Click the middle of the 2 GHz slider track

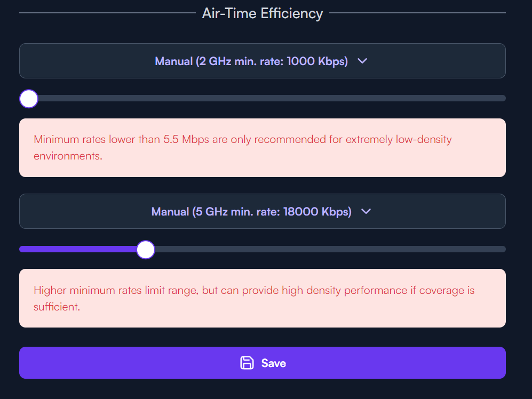[x=263, y=98]
